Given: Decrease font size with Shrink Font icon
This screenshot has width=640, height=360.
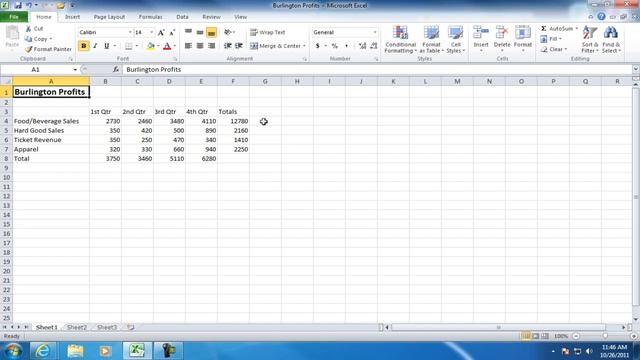Looking at the screenshot, I should pyautogui.click(x=172, y=32).
